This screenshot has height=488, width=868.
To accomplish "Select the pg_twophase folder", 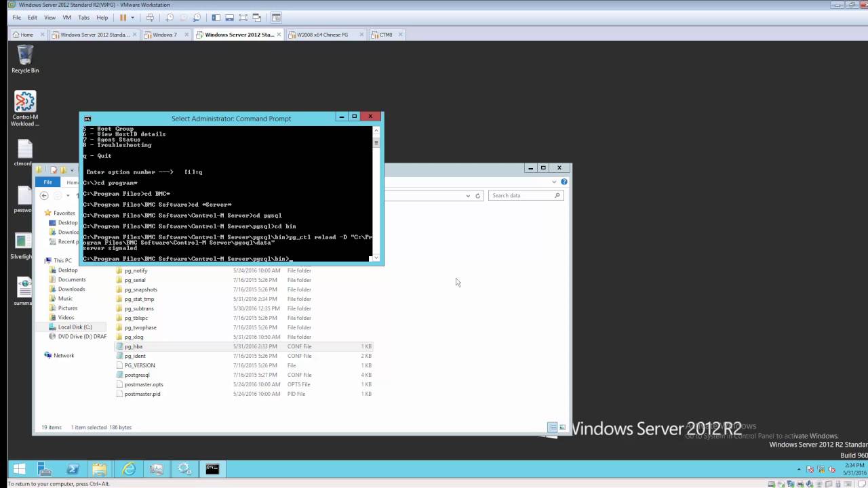I will (244, 327).
